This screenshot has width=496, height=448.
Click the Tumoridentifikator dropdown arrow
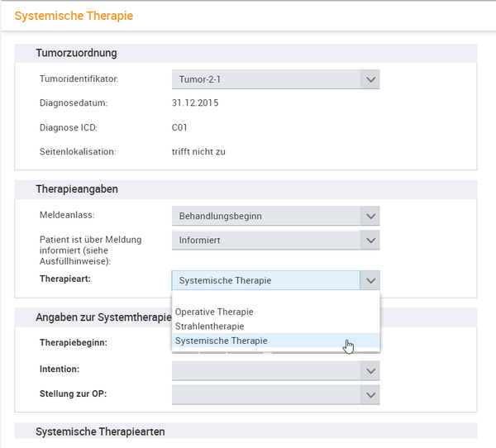click(370, 79)
